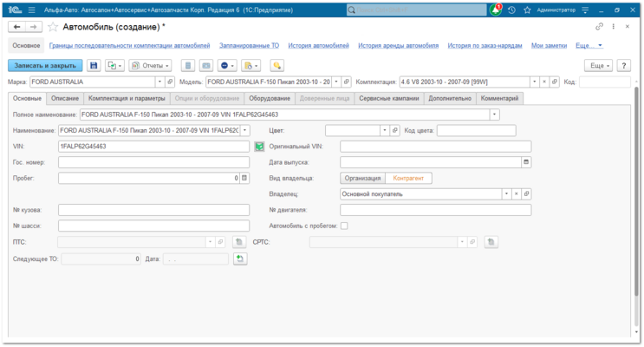The height and width of the screenshot is (347, 644).
Task: Open Границы последовательности комплектации автомобилей link
Action: click(x=129, y=46)
